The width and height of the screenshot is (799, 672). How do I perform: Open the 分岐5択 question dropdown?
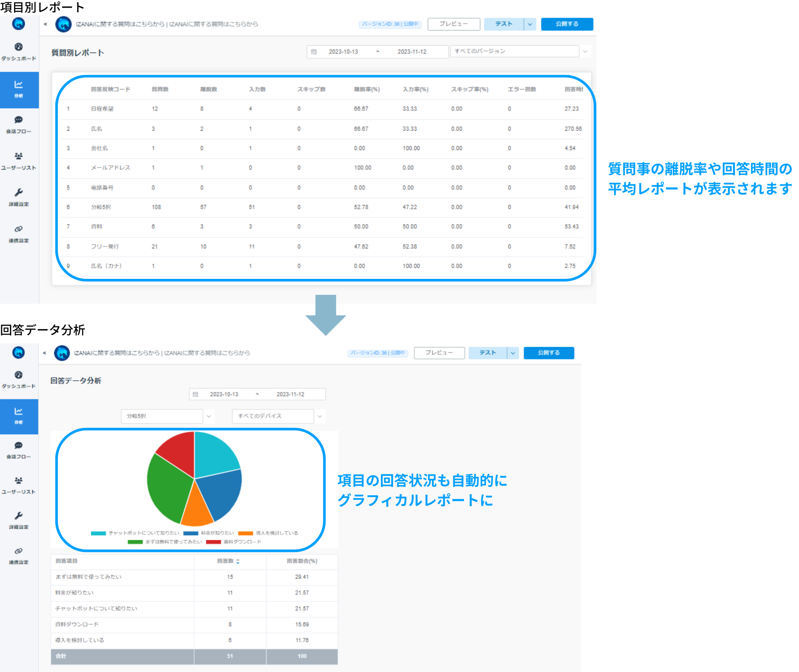[x=209, y=416]
